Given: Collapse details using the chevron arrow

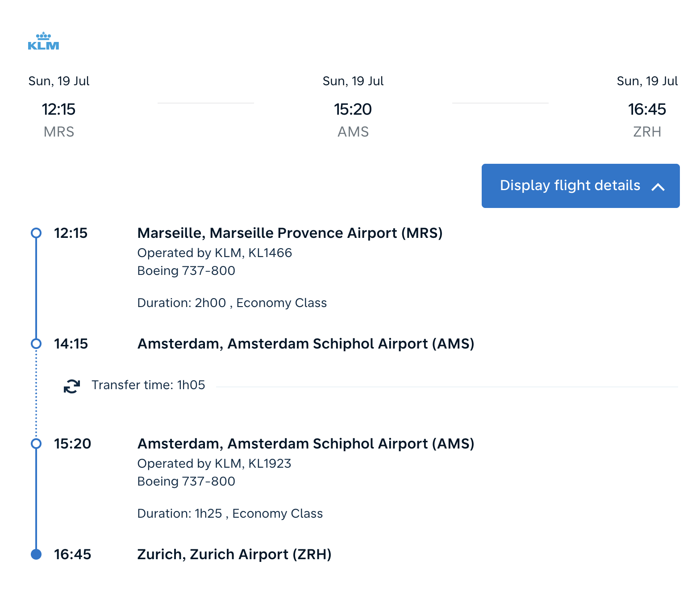Looking at the screenshot, I should point(658,187).
